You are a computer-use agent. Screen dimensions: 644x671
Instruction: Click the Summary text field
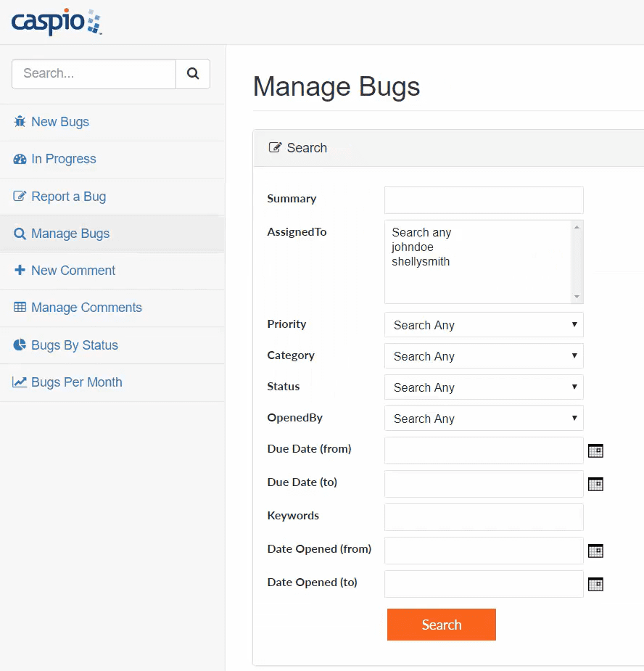coord(484,200)
